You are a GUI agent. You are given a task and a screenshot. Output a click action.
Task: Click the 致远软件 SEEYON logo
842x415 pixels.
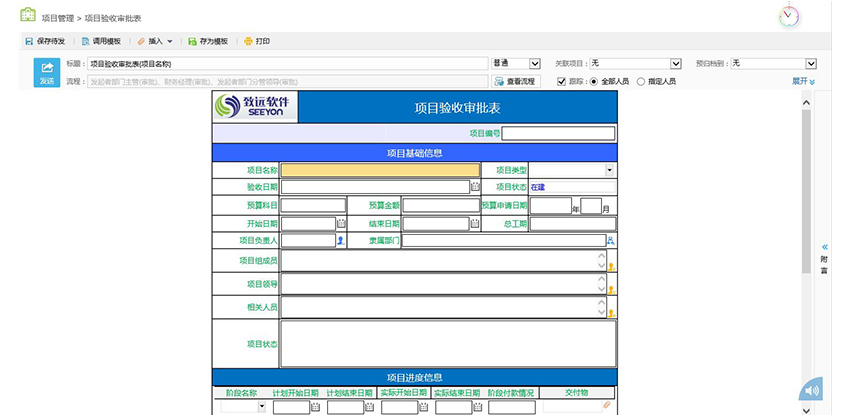pyautogui.click(x=255, y=106)
